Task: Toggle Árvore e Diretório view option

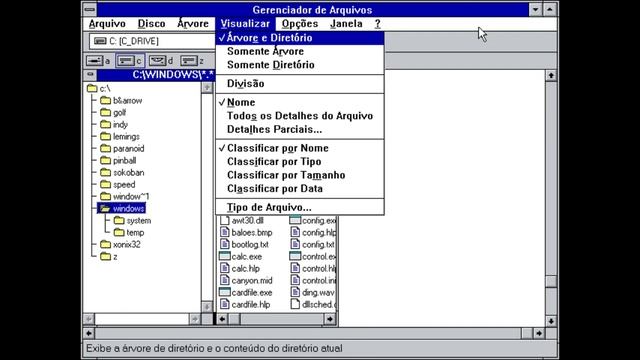Action: [300, 38]
